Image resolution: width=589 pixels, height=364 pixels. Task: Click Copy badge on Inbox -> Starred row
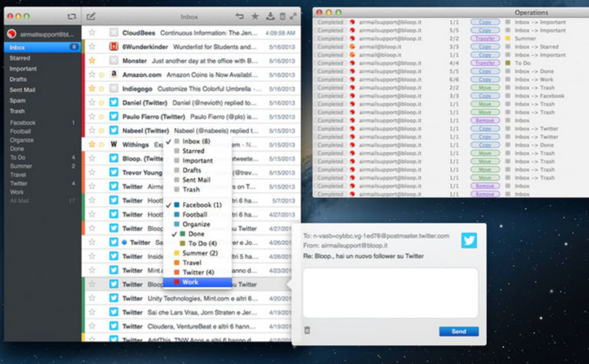tap(485, 47)
